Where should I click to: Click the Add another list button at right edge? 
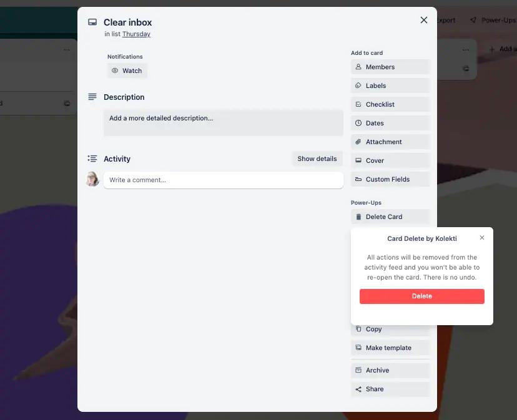503,49
